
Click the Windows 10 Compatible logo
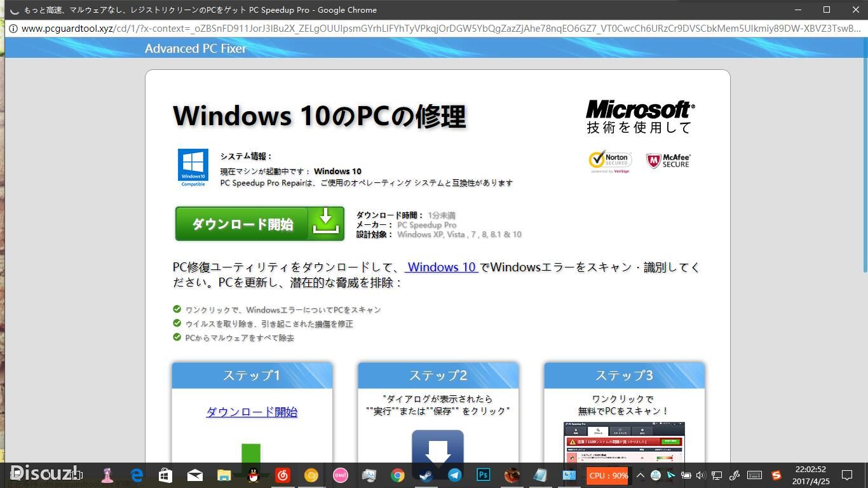pos(193,167)
